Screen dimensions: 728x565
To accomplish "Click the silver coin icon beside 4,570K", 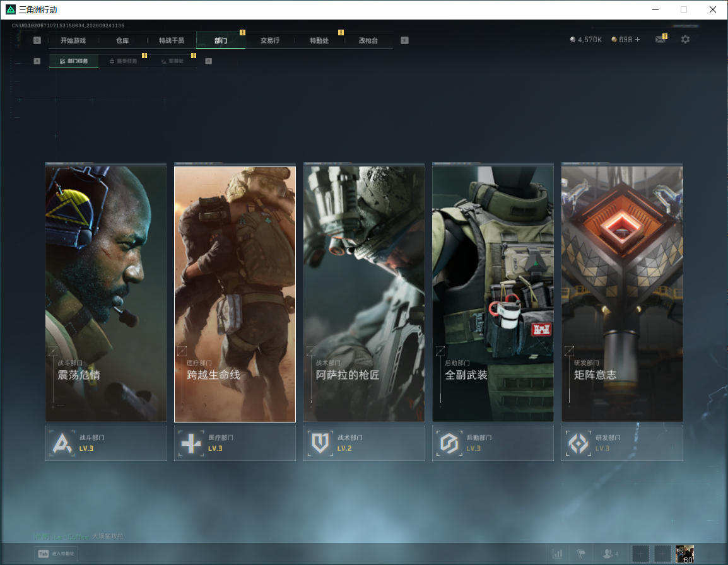I will tap(572, 40).
